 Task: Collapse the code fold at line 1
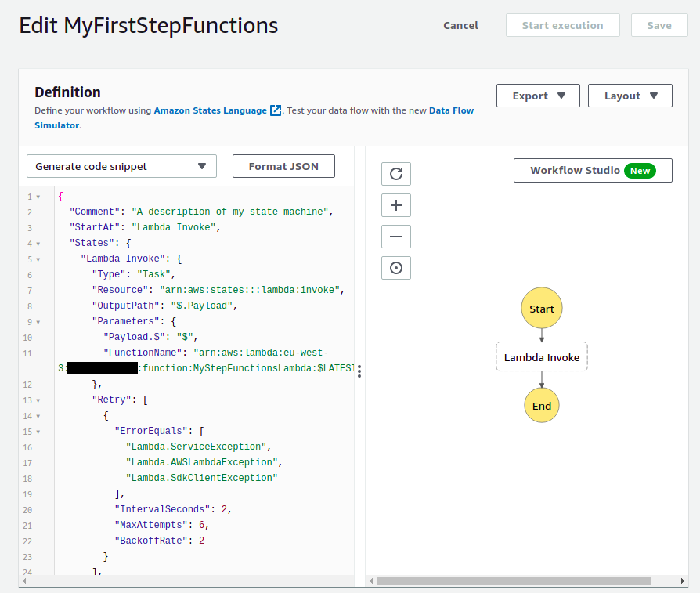[x=38, y=197]
